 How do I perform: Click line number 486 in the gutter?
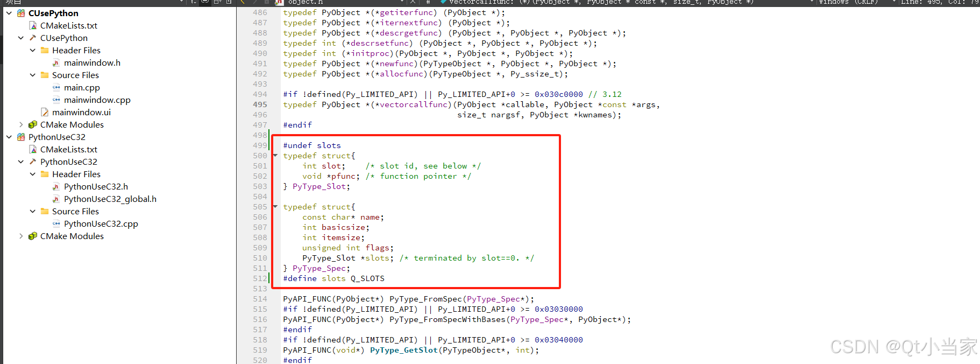pos(260,12)
